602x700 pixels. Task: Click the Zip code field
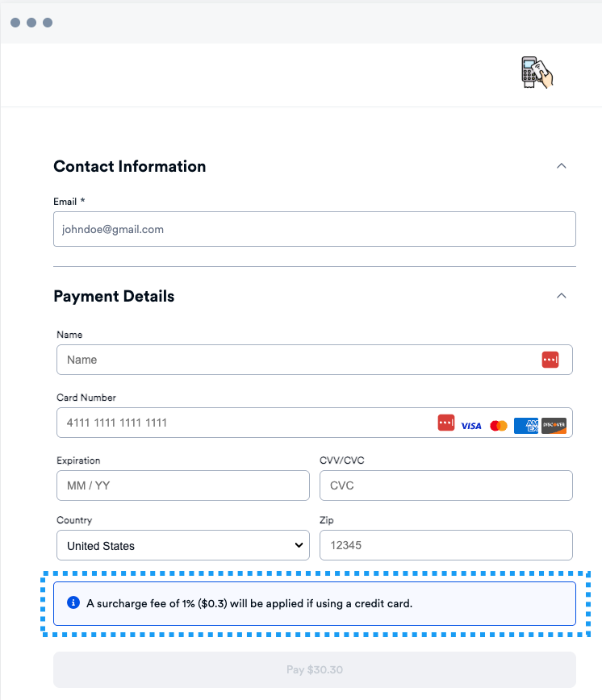[x=446, y=545]
